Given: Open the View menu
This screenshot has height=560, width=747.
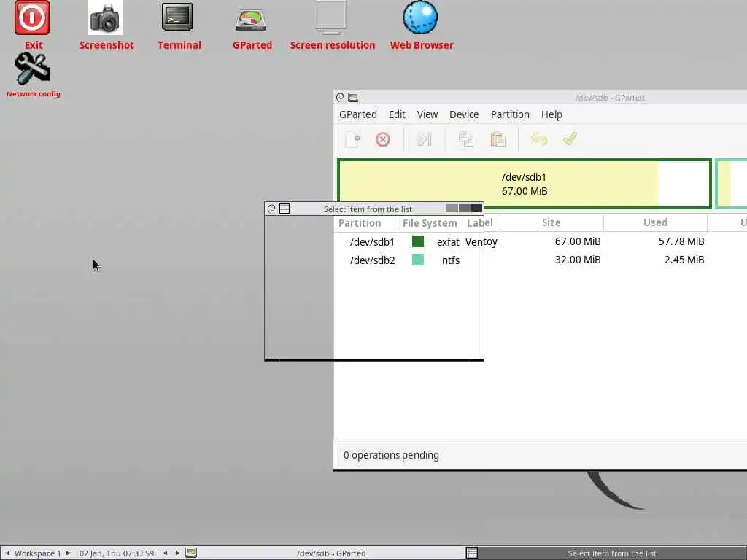Looking at the screenshot, I should pyautogui.click(x=427, y=114).
